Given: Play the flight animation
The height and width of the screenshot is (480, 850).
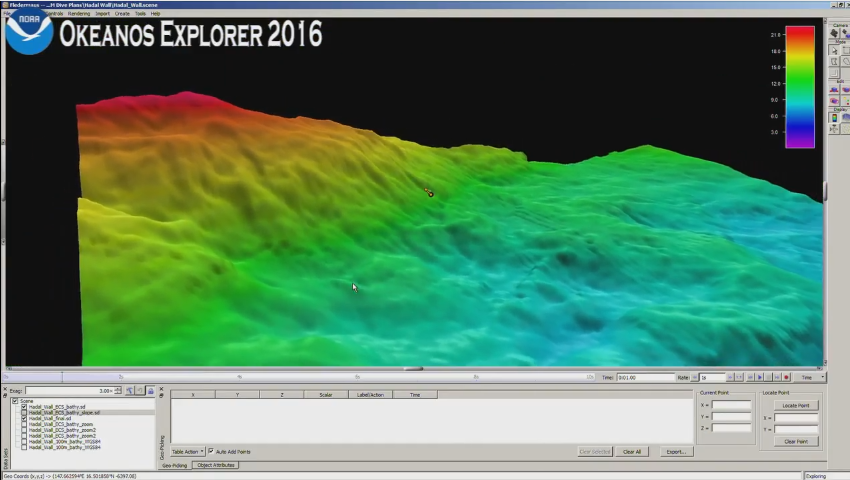Looking at the screenshot, I should pos(759,377).
